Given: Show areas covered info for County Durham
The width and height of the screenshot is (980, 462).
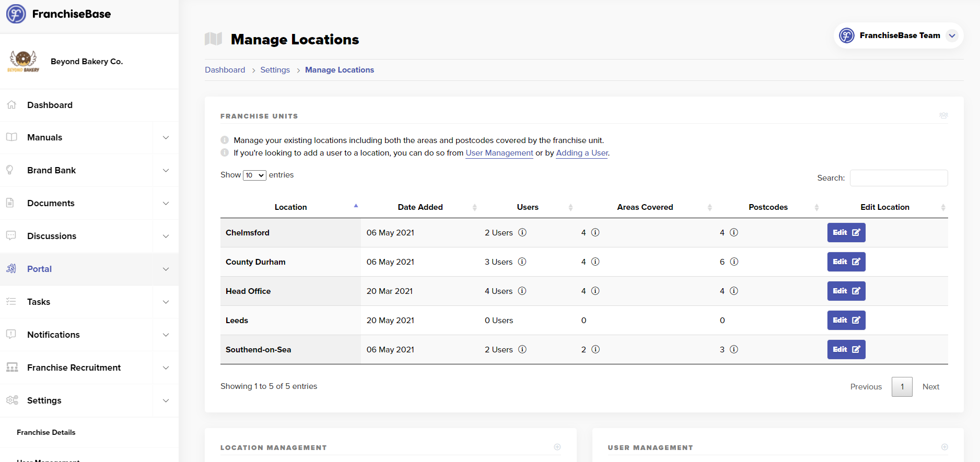Looking at the screenshot, I should click(x=595, y=262).
